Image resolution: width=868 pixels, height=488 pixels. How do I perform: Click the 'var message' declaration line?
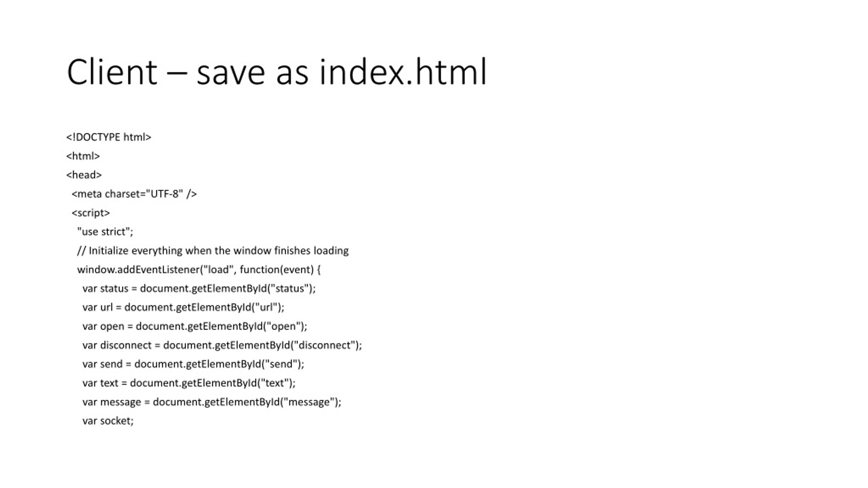point(212,402)
